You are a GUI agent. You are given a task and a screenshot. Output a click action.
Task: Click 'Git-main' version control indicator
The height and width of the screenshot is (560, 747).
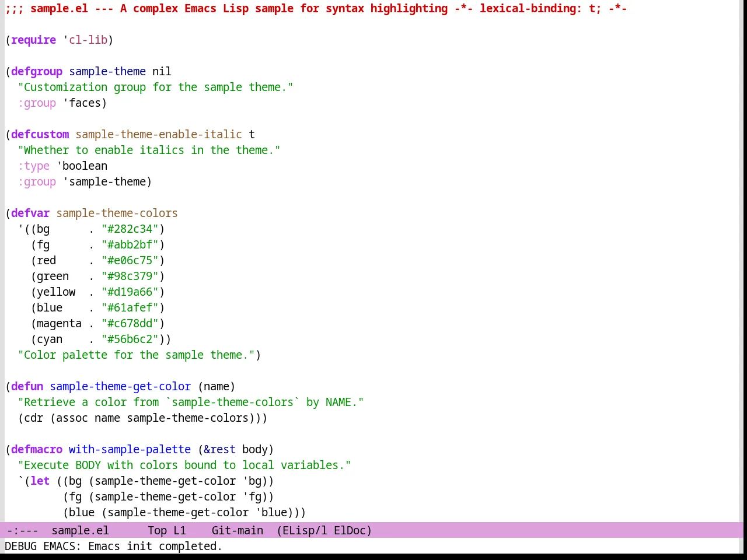click(x=237, y=530)
